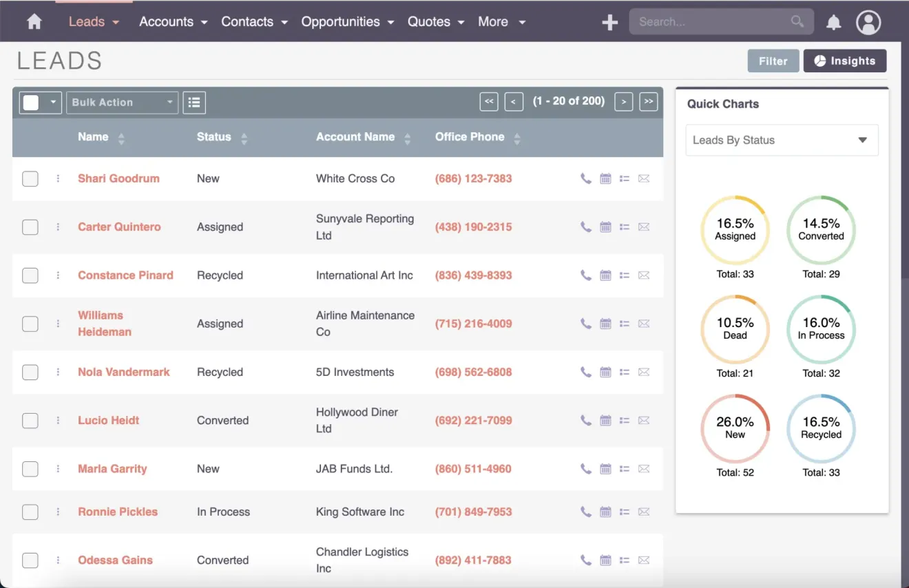Open the user profile avatar icon
This screenshot has height=588, width=909.
coord(868,21)
